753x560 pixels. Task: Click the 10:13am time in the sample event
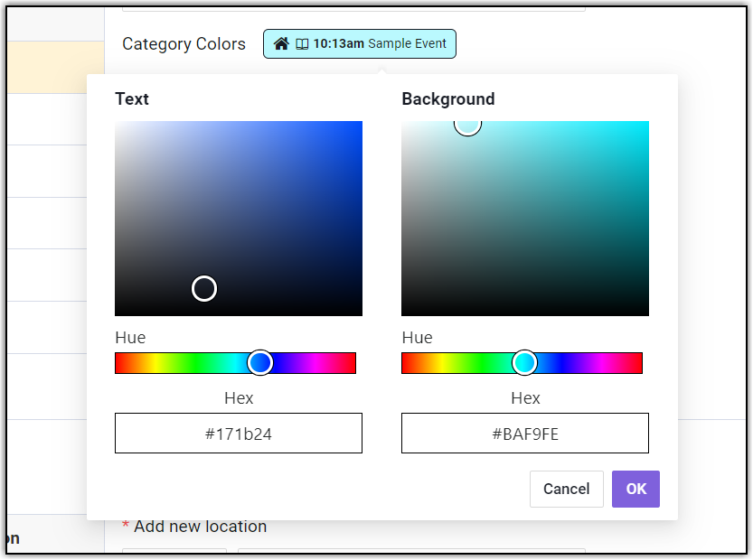(x=338, y=43)
